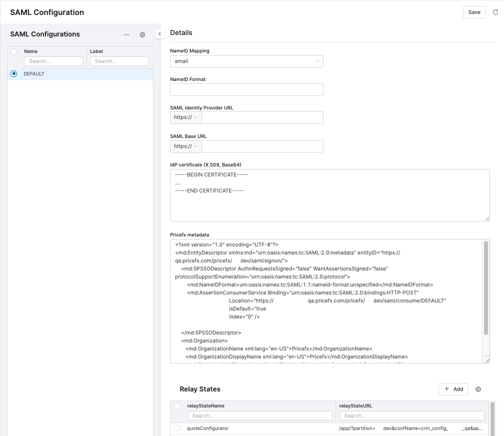Open the Relay States settings gear
The height and width of the screenshot is (436, 504).
[478, 389]
